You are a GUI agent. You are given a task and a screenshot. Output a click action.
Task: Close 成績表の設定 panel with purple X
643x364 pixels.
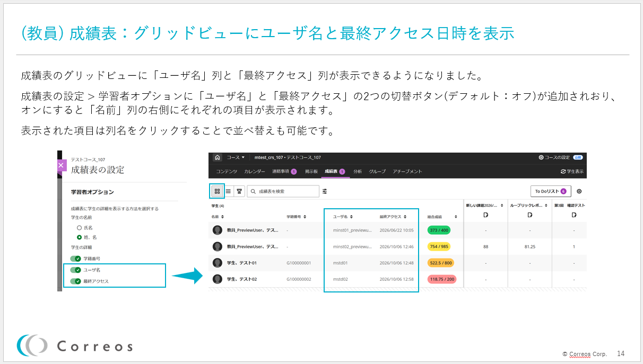pyautogui.click(x=60, y=165)
